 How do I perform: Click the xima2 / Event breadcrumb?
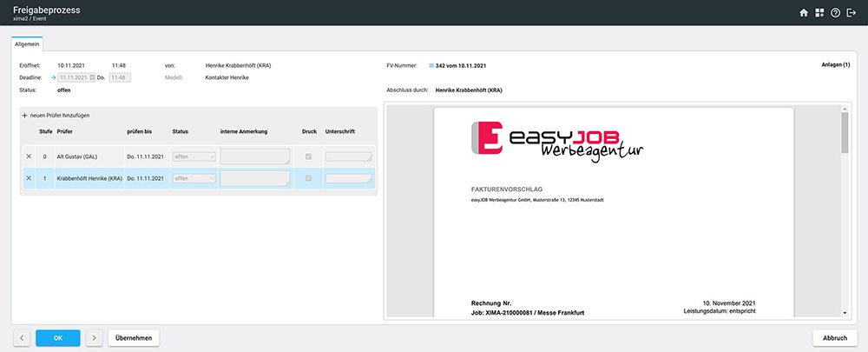(30, 18)
